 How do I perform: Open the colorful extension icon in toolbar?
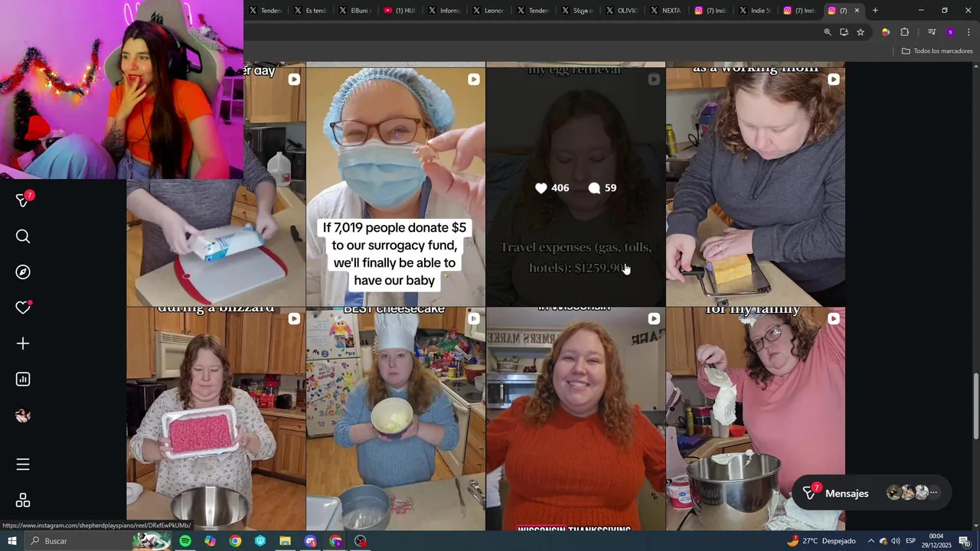click(x=886, y=32)
